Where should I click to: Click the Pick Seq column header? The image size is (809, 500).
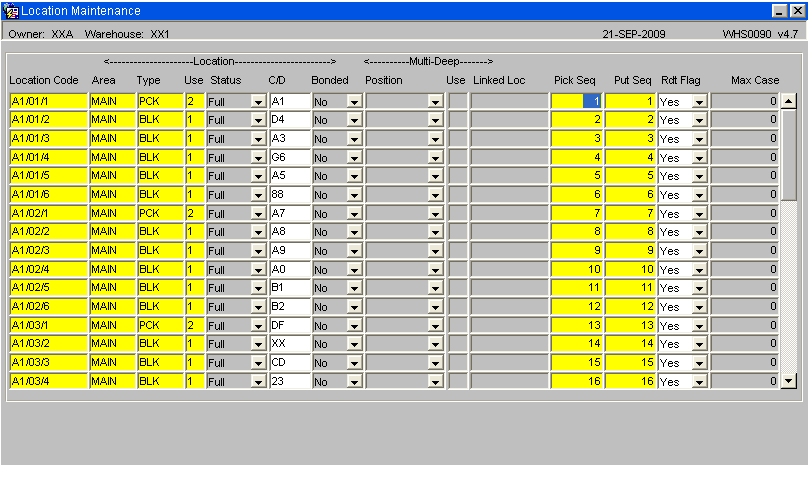574,80
